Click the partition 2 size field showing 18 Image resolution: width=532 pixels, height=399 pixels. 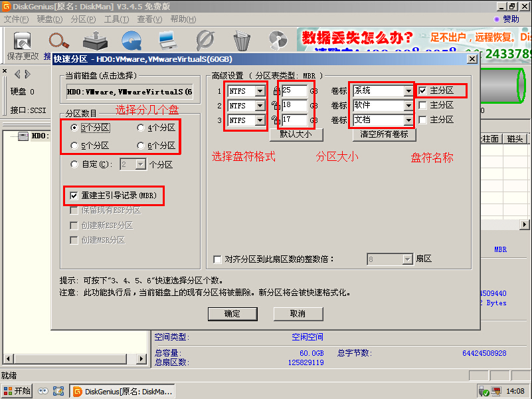point(294,105)
